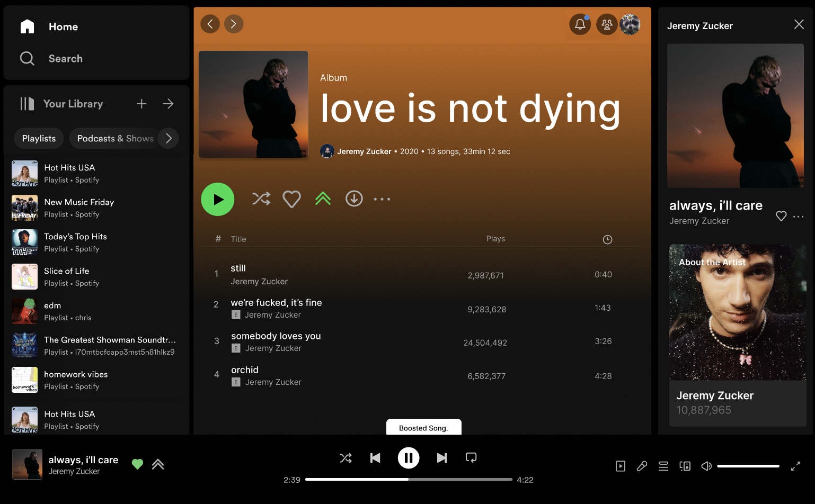Expand Your Library with arrow icon
815x504 pixels.
pyautogui.click(x=168, y=104)
